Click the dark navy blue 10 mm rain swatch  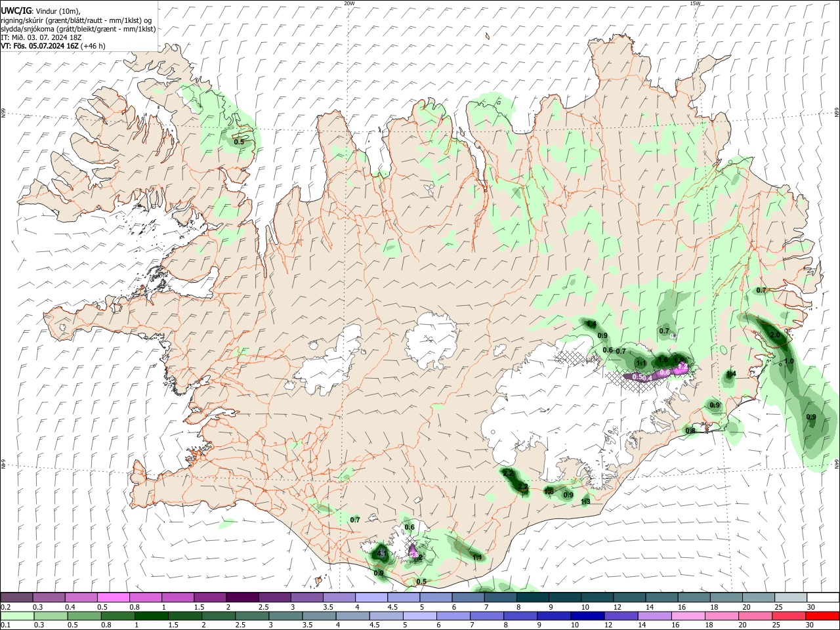coord(587,616)
